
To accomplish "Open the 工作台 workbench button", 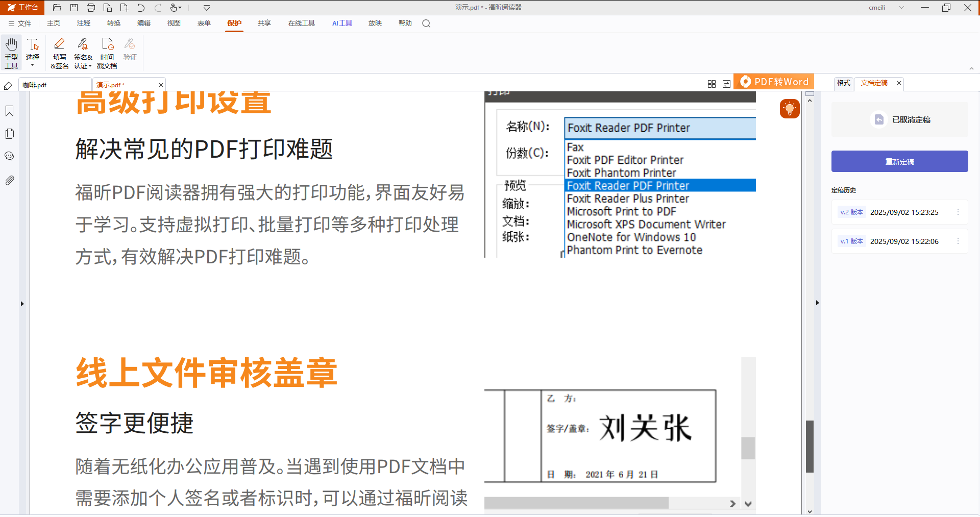I will point(22,7).
